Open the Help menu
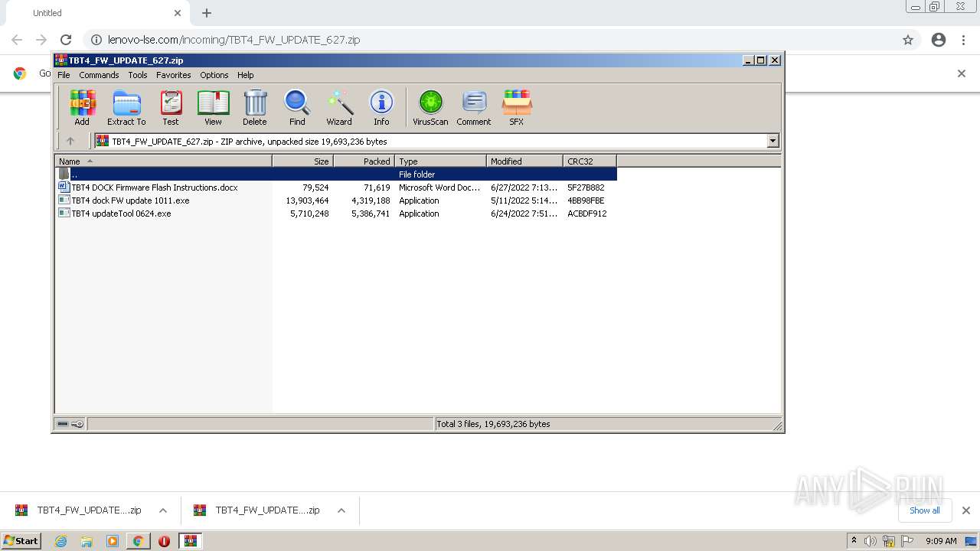This screenshot has width=980, height=551. click(245, 75)
